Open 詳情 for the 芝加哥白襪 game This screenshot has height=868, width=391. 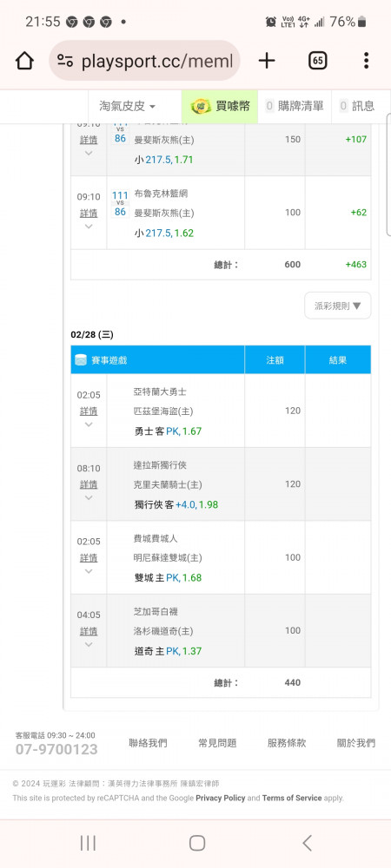click(89, 631)
